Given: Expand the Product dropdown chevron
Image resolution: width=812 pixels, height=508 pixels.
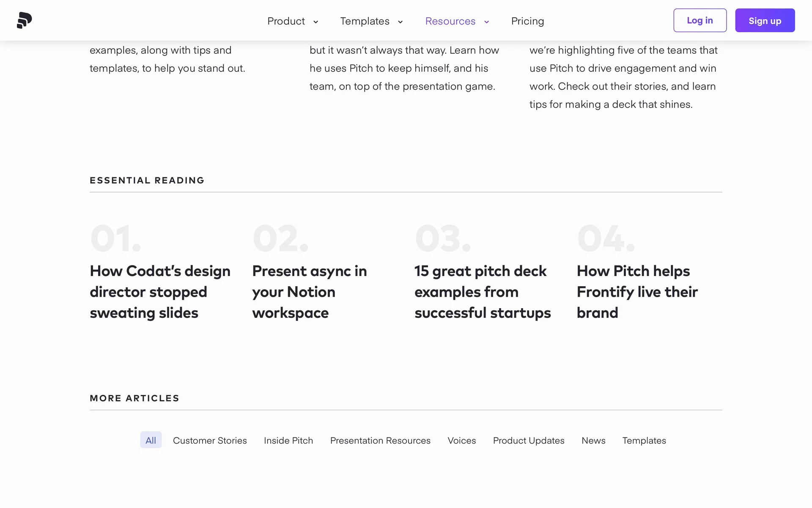Looking at the screenshot, I should click(x=315, y=22).
